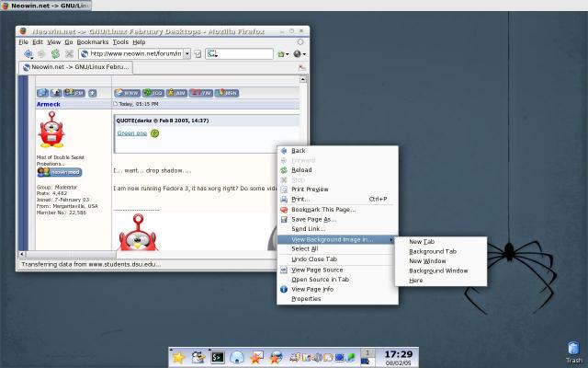Click the YIM contact button
This screenshot has width=588, height=368.
tap(200, 93)
